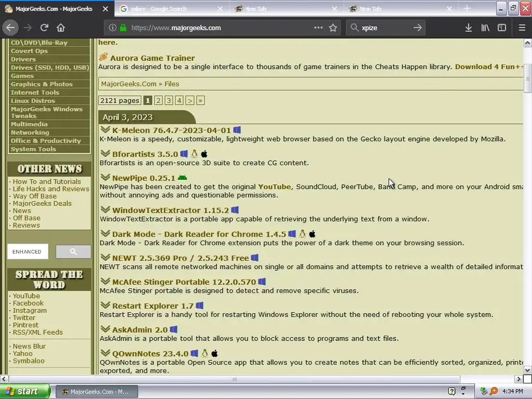Screen dimensions: 532x399
Task: Open the Library icon in toolbar
Action: [485, 28]
